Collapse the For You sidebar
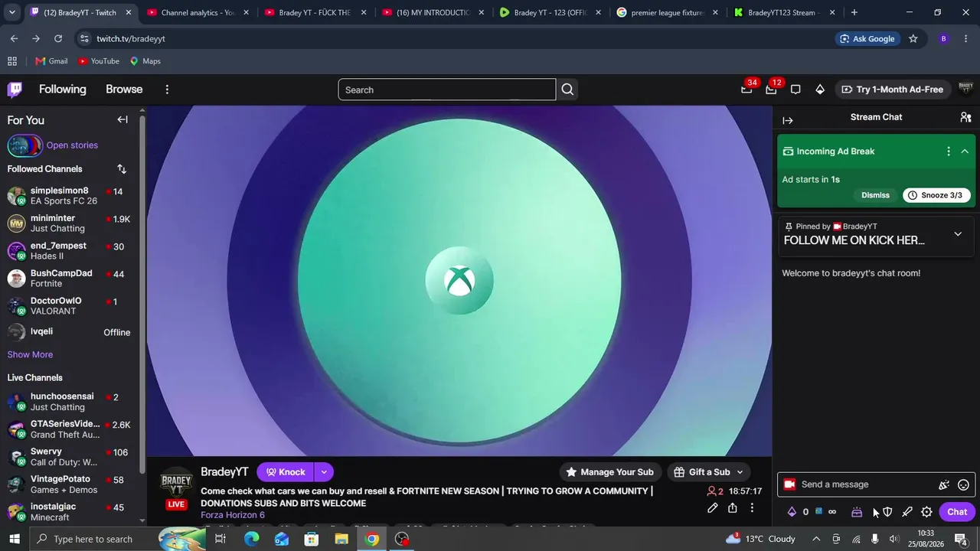Viewport: 980px width, 551px height. point(122,119)
